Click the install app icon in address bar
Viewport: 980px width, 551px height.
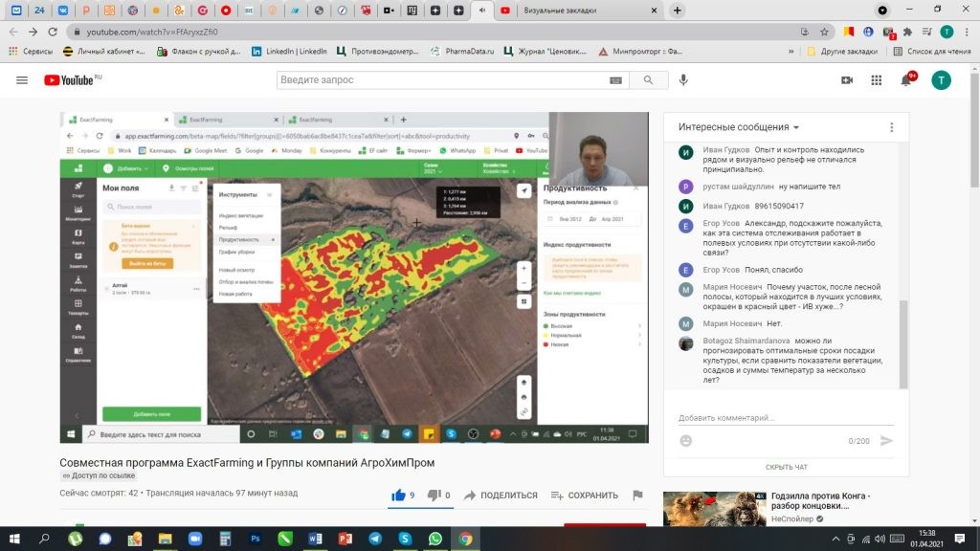coord(804,32)
